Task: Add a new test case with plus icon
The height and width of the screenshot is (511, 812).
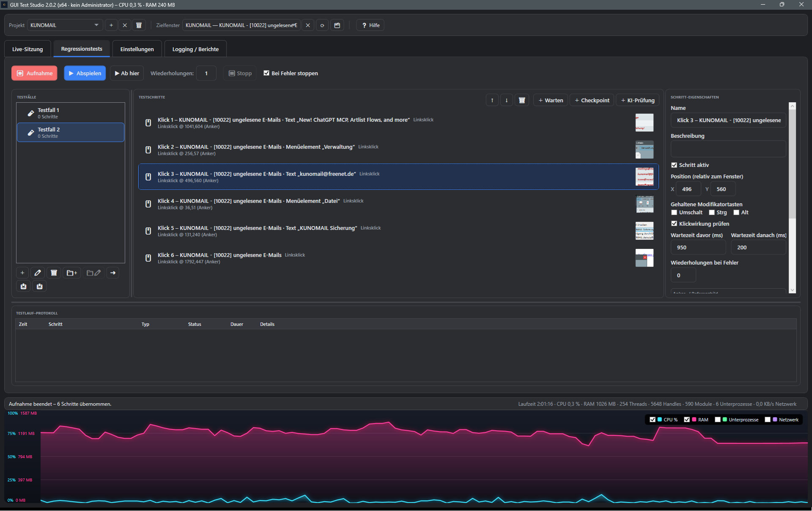Action: 22,273
